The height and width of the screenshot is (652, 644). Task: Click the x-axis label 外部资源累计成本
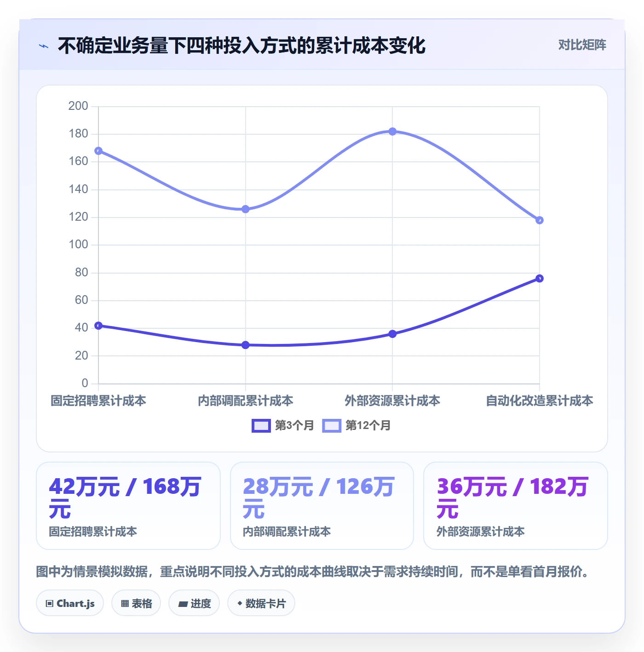[x=392, y=401]
